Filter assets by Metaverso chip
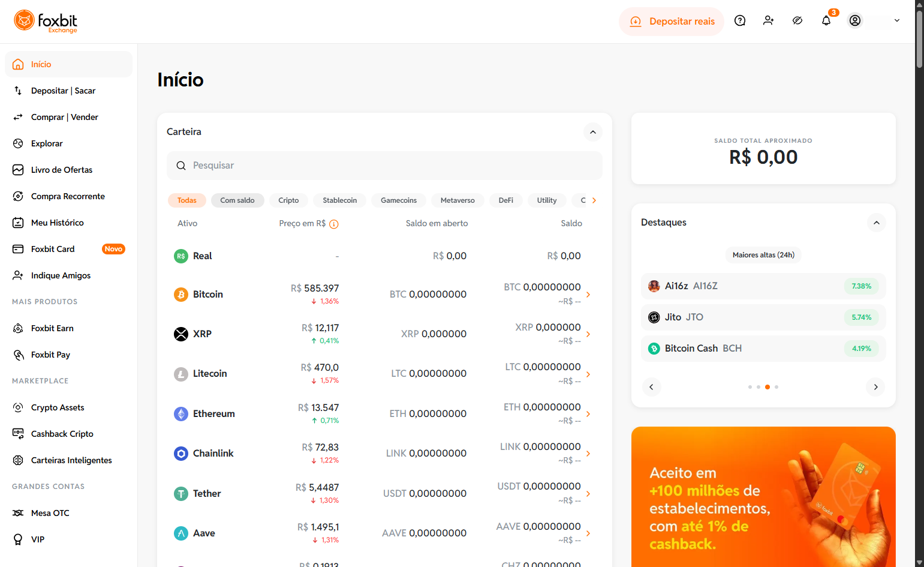924x567 pixels. click(458, 200)
